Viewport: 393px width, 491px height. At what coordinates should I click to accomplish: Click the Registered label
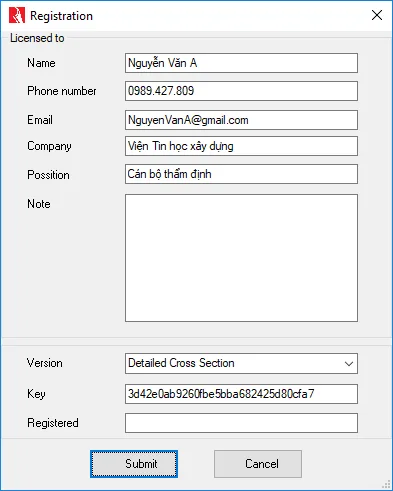pyautogui.click(x=53, y=423)
